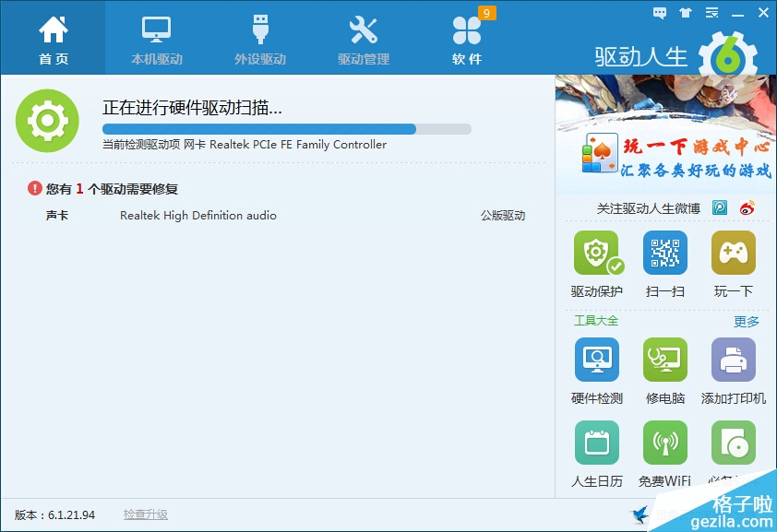Image resolution: width=777 pixels, height=532 pixels.
Task: Open 驱动保护 shield tool
Action: tap(597, 265)
